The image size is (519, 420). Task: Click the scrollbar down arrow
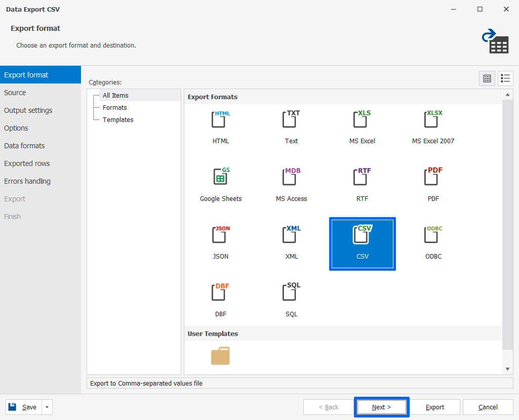coord(507,368)
